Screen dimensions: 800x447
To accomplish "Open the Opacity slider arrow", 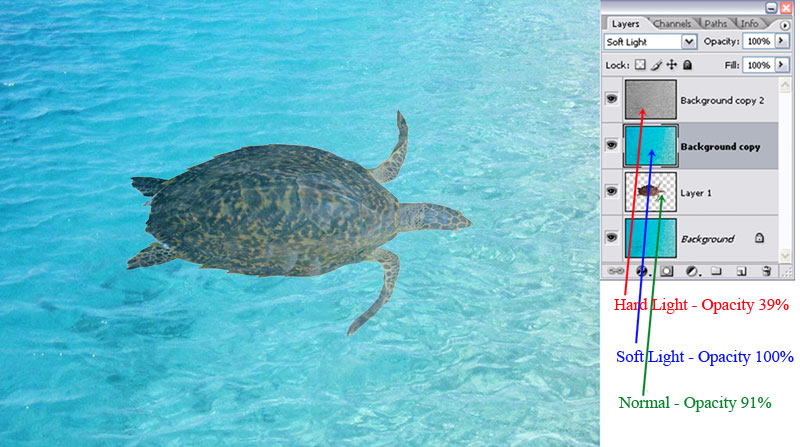I will (x=781, y=41).
